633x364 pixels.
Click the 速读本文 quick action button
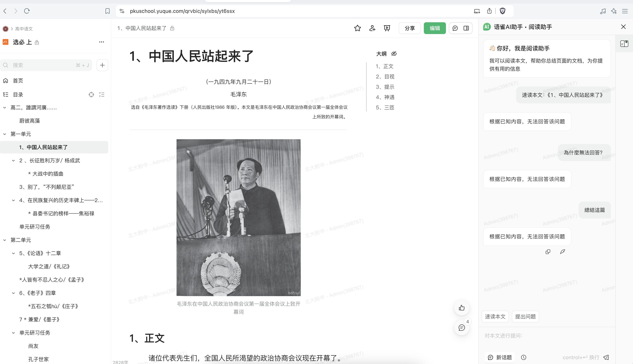(x=495, y=317)
